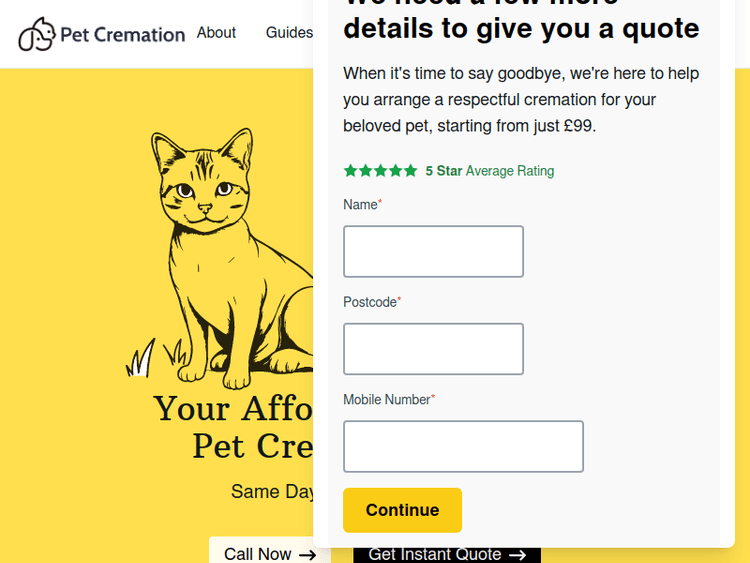Click the Postcode field label
Viewport: 750px width, 563px height.
click(370, 302)
